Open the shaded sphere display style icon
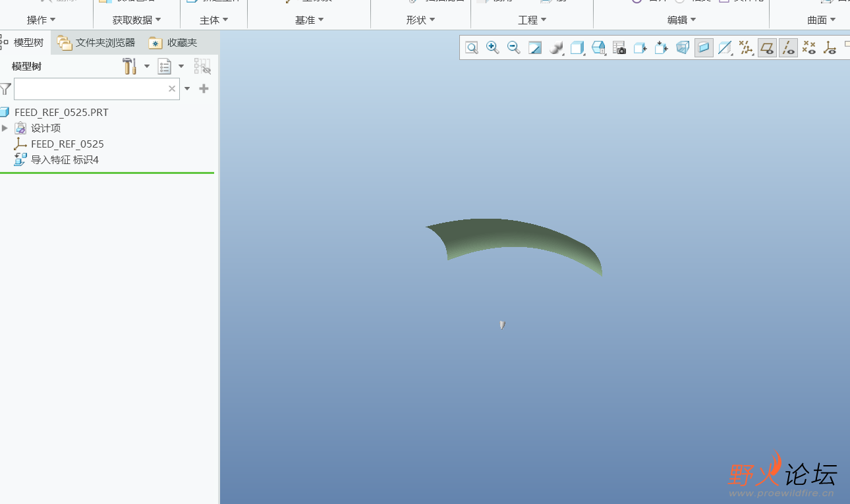Image resolution: width=850 pixels, height=504 pixels. [x=557, y=47]
